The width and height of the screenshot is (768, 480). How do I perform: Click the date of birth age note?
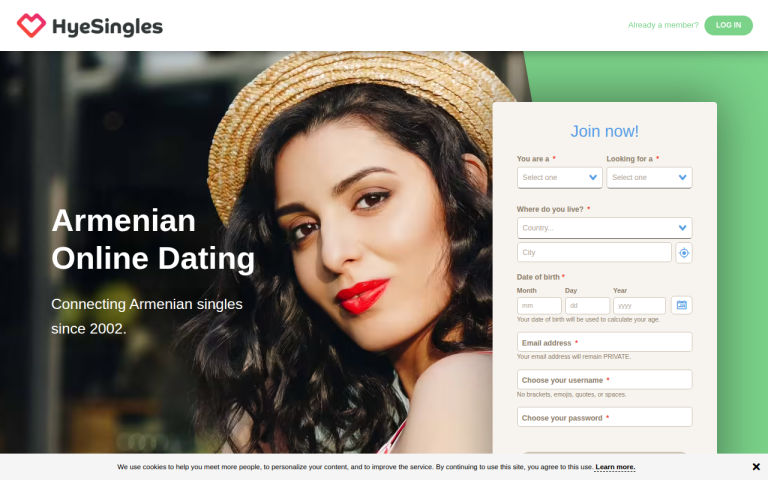tap(588, 319)
